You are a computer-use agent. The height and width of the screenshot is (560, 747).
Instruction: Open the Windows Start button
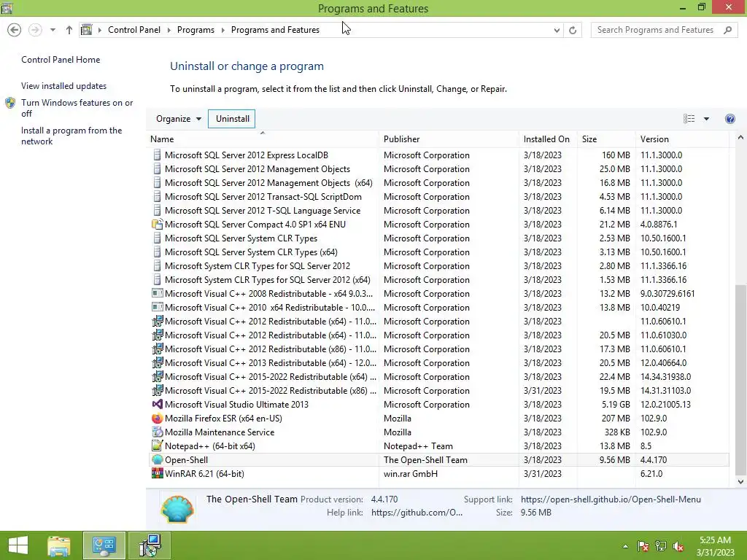18,545
